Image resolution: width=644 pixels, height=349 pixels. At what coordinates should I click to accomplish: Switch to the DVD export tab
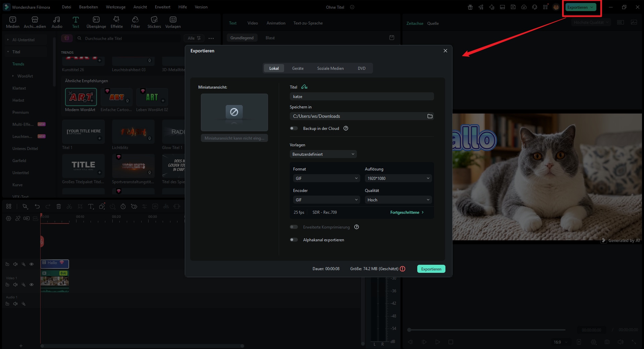tap(362, 68)
